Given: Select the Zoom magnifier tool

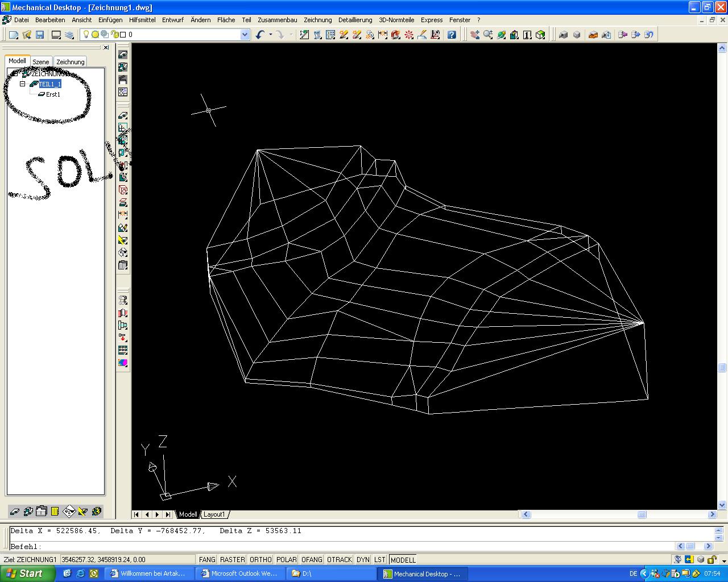Looking at the screenshot, I should point(488,35).
